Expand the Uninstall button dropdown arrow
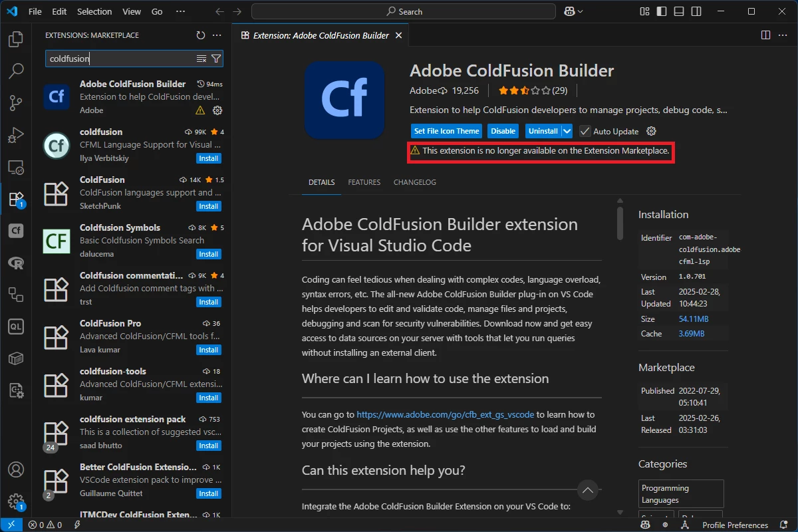This screenshot has height=532, width=798. (x=567, y=131)
